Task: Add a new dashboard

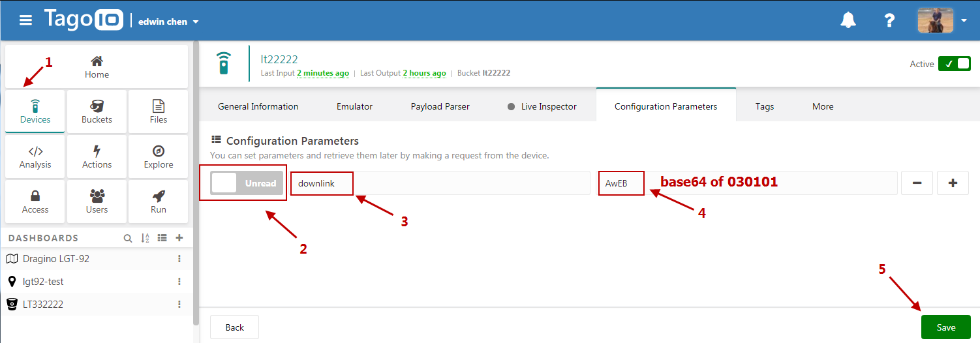Action: pyautogui.click(x=179, y=239)
